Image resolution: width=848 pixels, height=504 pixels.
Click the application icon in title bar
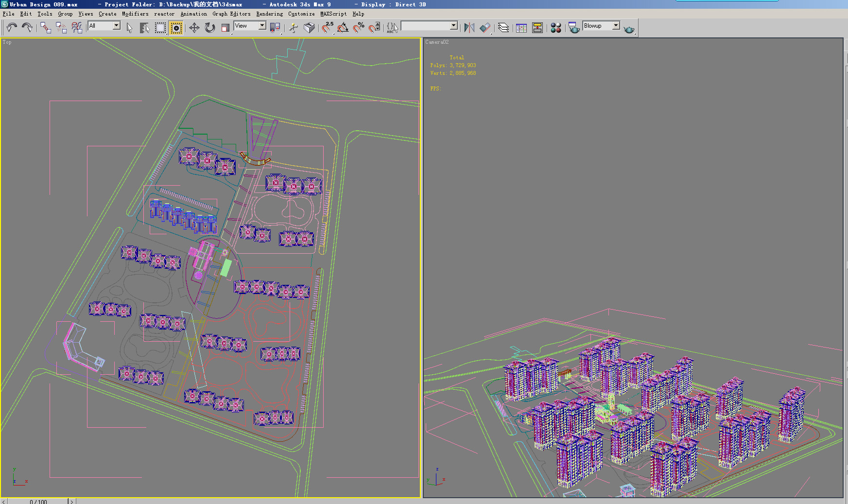pos(4,4)
